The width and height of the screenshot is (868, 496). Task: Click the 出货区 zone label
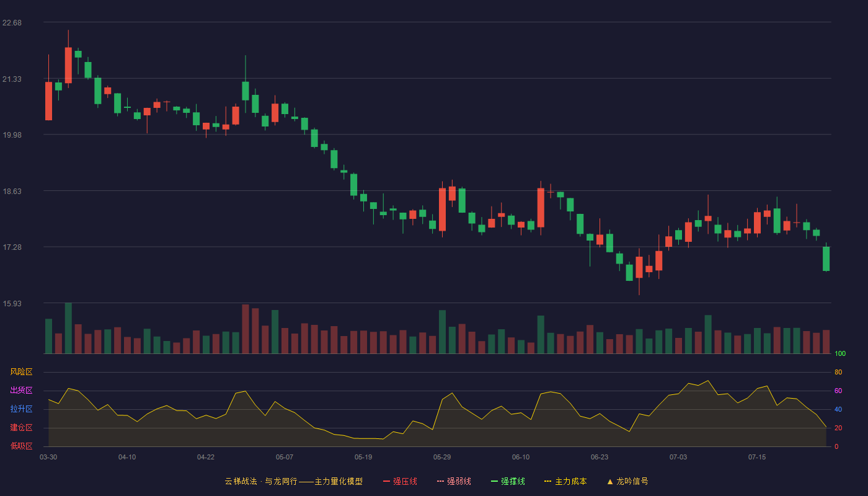pyautogui.click(x=21, y=391)
